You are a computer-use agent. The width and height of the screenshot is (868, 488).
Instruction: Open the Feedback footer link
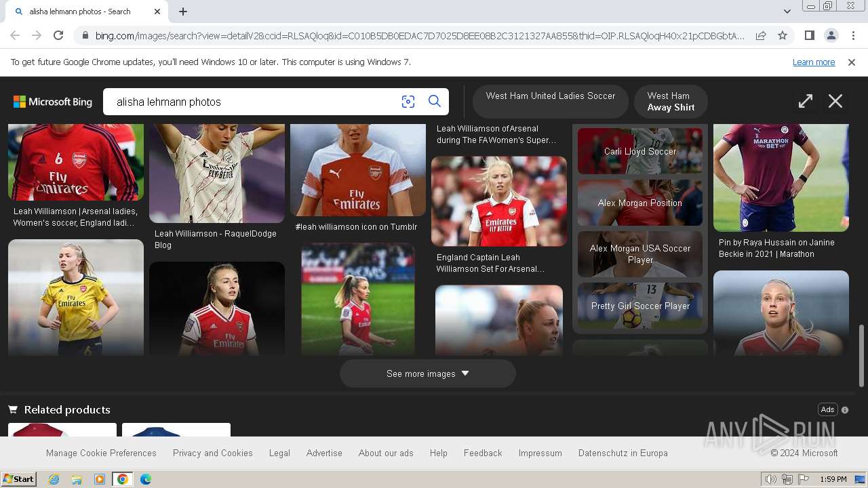(483, 453)
